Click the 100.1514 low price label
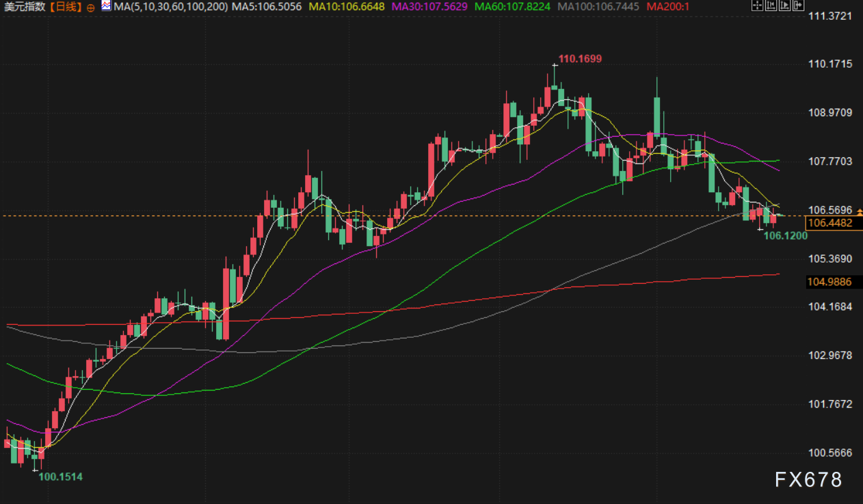 pyautogui.click(x=60, y=477)
